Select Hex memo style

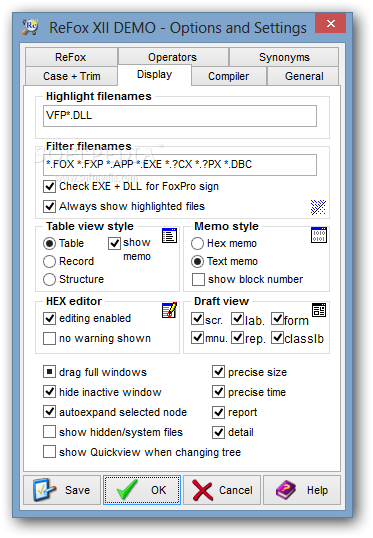(x=197, y=243)
